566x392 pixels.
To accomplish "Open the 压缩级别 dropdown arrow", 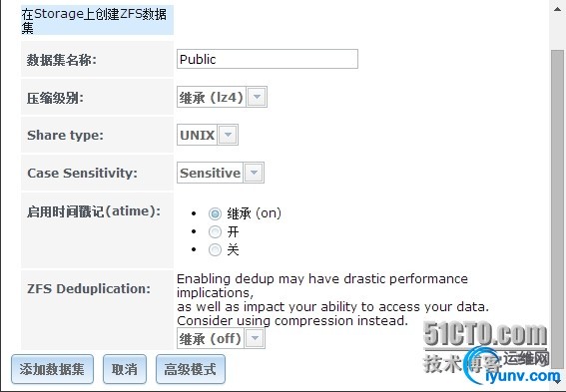I will click(257, 97).
